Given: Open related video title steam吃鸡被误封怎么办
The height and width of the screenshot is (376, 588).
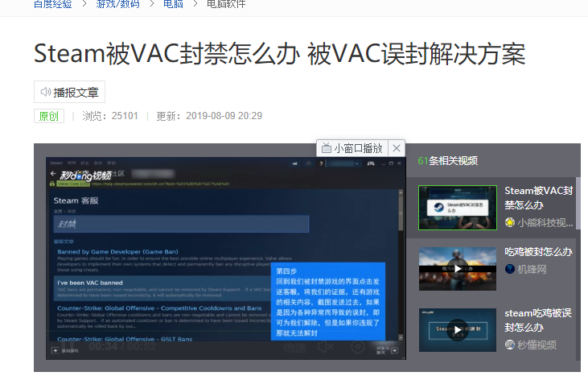Looking at the screenshot, I should click(538, 320).
